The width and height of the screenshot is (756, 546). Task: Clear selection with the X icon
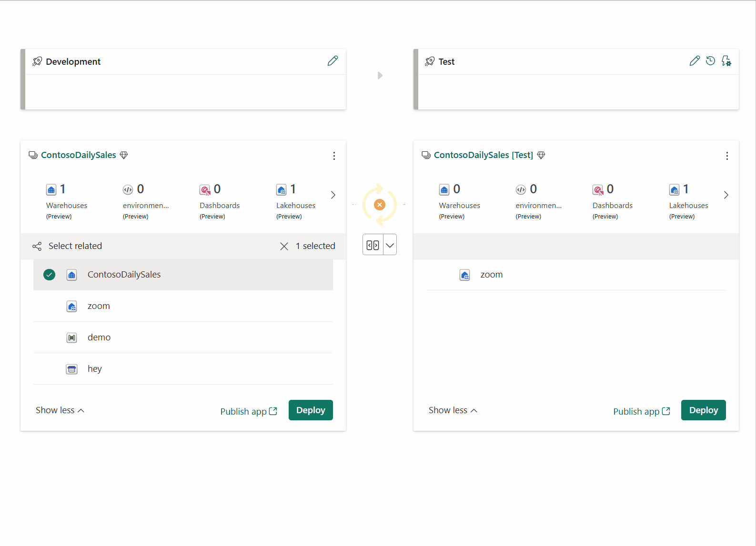tap(284, 246)
